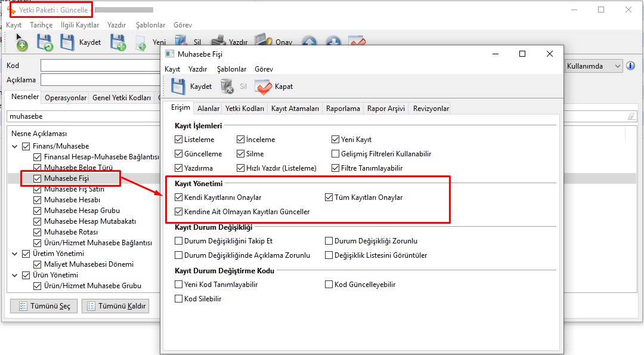Collapse the Üretim Yönetimi tree node
The height and width of the screenshot is (355, 644).
14,254
